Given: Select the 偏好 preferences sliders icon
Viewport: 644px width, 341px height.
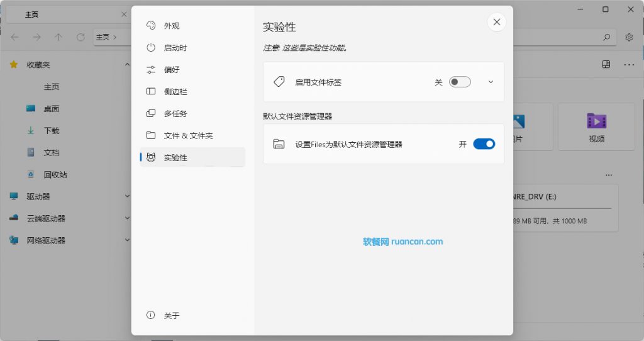Looking at the screenshot, I should [x=151, y=70].
